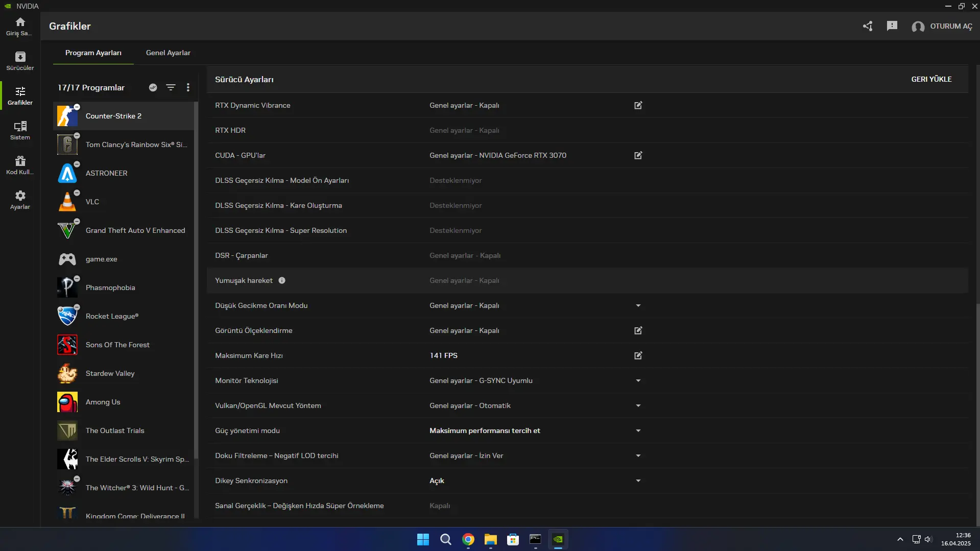Select the Rocket League game icon
This screenshot has height=551, width=980.
[67, 316]
